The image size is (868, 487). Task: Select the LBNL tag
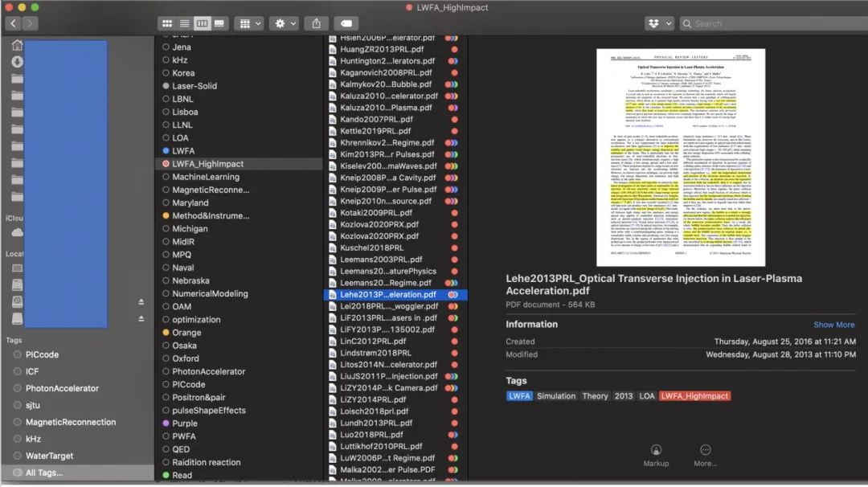pos(182,99)
